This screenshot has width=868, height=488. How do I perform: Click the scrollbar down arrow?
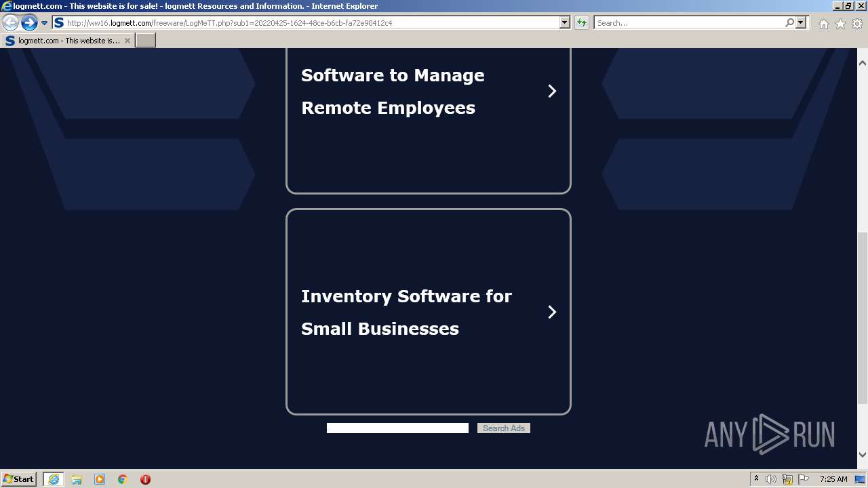pos(863,455)
